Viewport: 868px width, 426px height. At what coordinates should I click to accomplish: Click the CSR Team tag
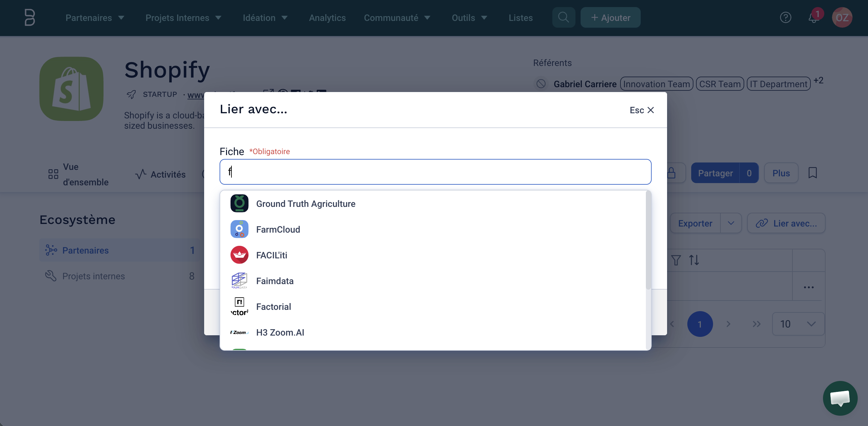click(720, 84)
